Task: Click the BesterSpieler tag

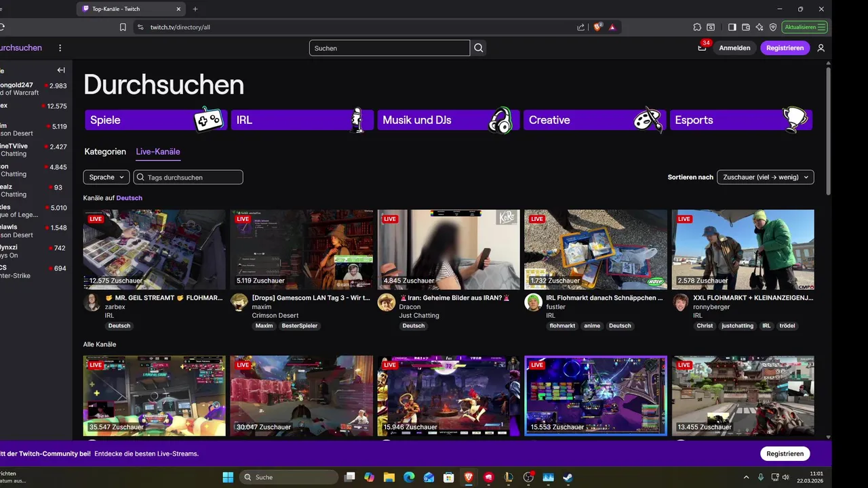Action: (x=300, y=326)
